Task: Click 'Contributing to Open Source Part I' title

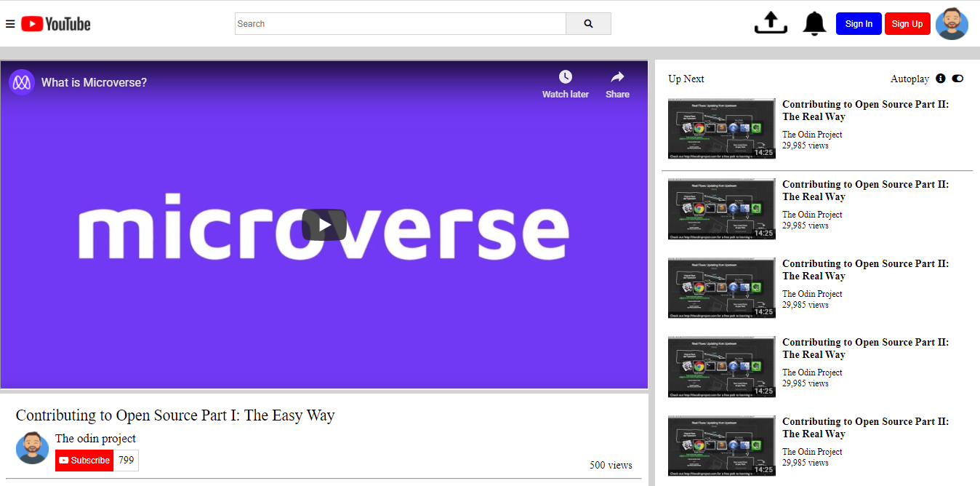Action: pos(175,415)
